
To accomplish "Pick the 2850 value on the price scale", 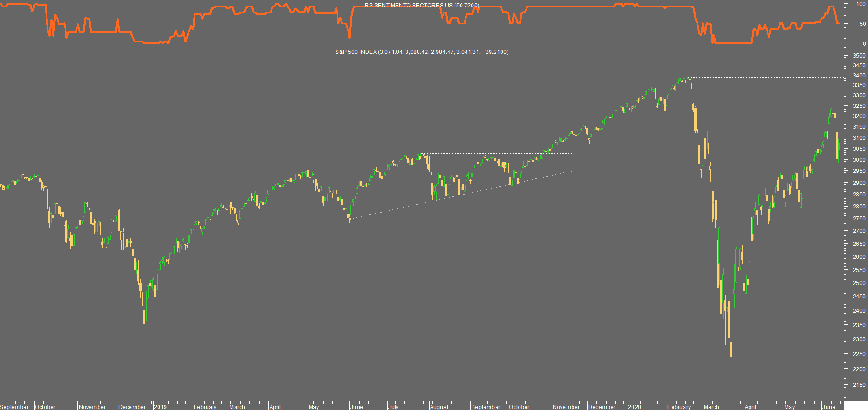I will (x=859, y=195).
